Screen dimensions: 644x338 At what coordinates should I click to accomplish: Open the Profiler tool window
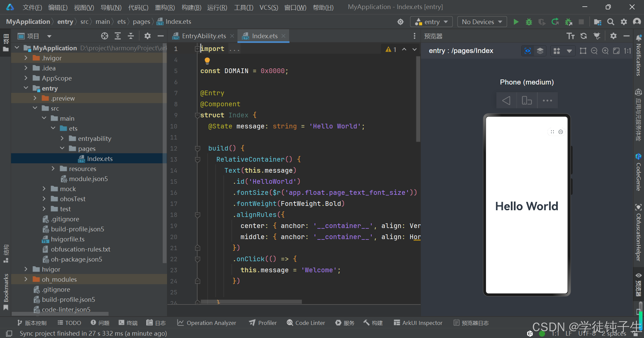click(263, 323)
